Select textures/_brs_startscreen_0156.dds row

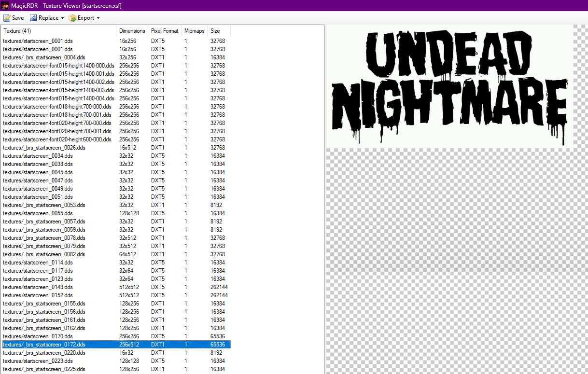pyautogui.click(x=116, y=311)
